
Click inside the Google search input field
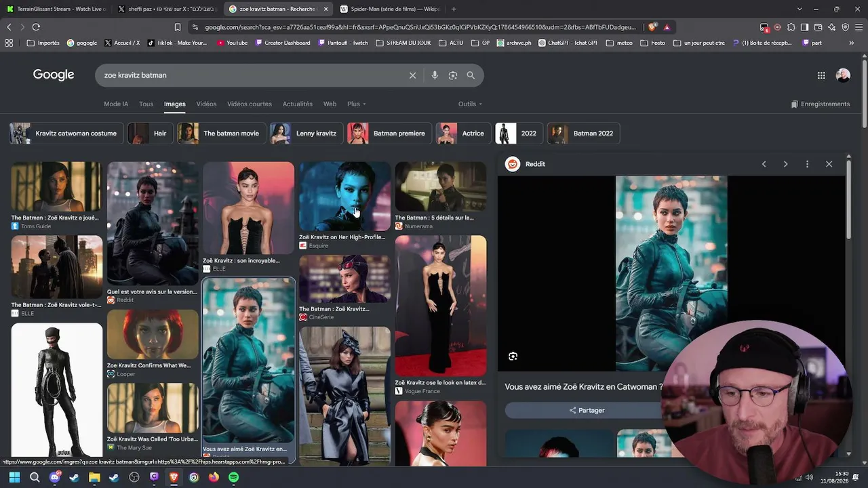[x=251, y=75]
